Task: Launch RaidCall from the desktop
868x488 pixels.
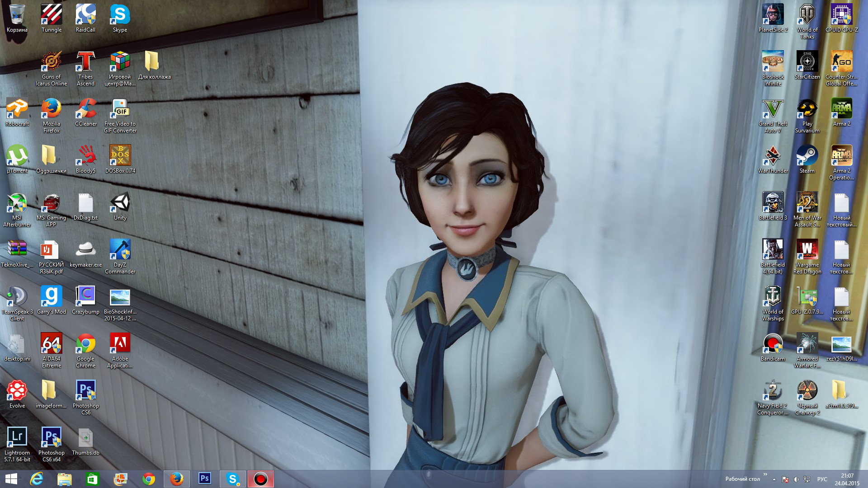Action: pyautogui.click(x=85, y=18)
